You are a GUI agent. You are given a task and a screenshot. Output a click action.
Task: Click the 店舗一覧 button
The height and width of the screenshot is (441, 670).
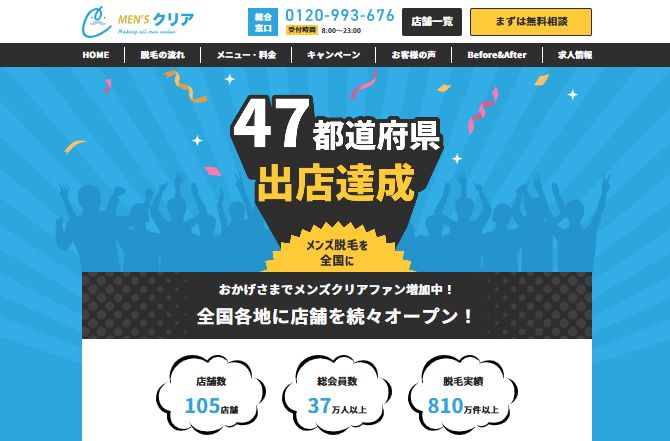tap(432, 22)
